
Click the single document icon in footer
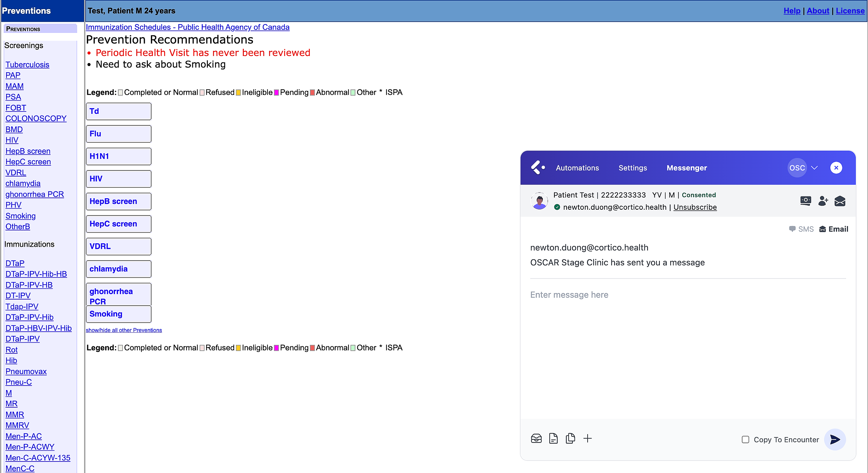tap(553, 438)
